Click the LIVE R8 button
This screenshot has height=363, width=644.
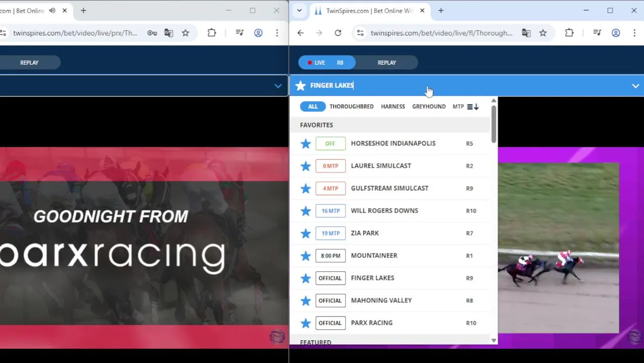tap(327, 63)
